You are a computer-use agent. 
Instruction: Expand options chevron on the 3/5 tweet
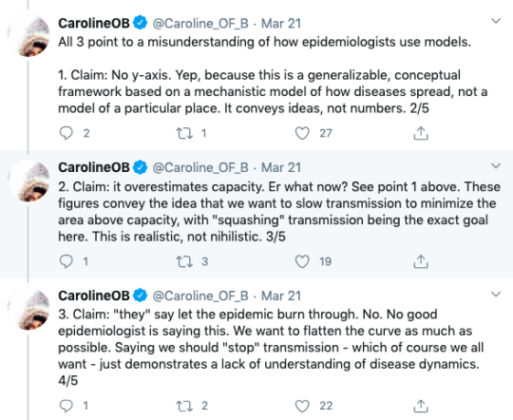pyautogui.click(x=496, y=165)
